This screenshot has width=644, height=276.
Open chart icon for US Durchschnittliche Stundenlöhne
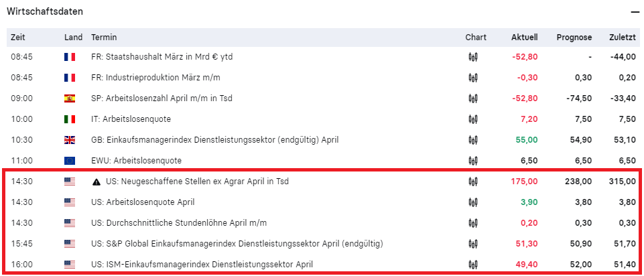[473, 222]
